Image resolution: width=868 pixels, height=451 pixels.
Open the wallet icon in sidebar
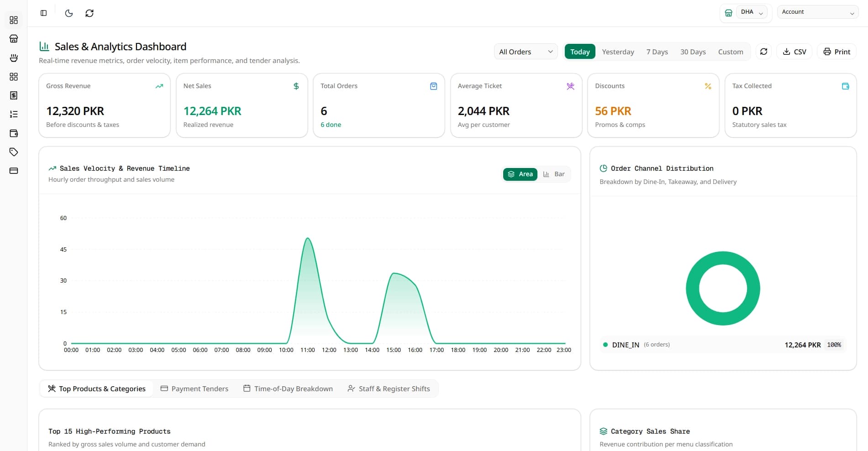pyautogui.click(x=14, y=133)
